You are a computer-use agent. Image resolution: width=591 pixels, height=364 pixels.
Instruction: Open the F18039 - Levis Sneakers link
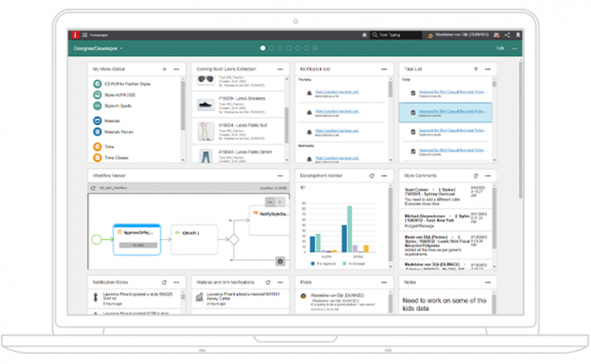pos(242,98)
